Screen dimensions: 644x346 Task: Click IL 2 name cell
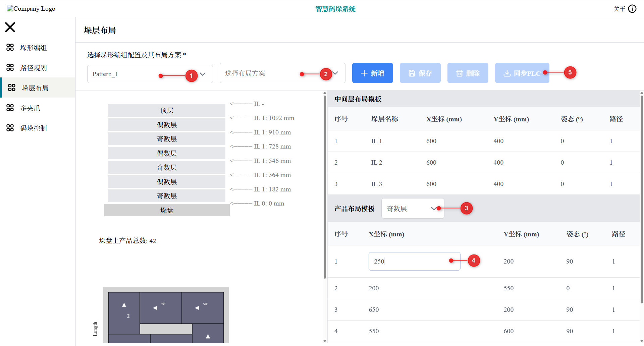376,163
